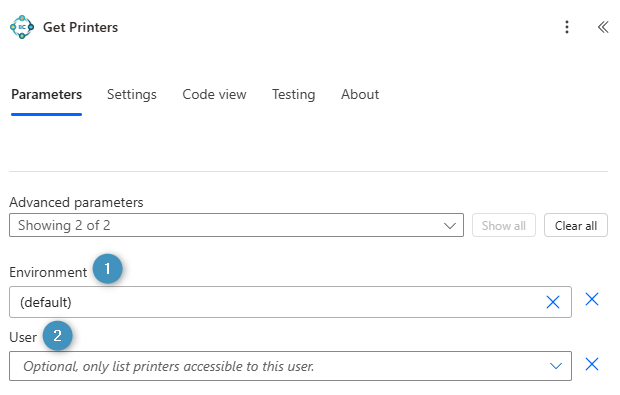Collapse the panel with double chevron
Screen dimensions: 620x395
tap(603, 27)
